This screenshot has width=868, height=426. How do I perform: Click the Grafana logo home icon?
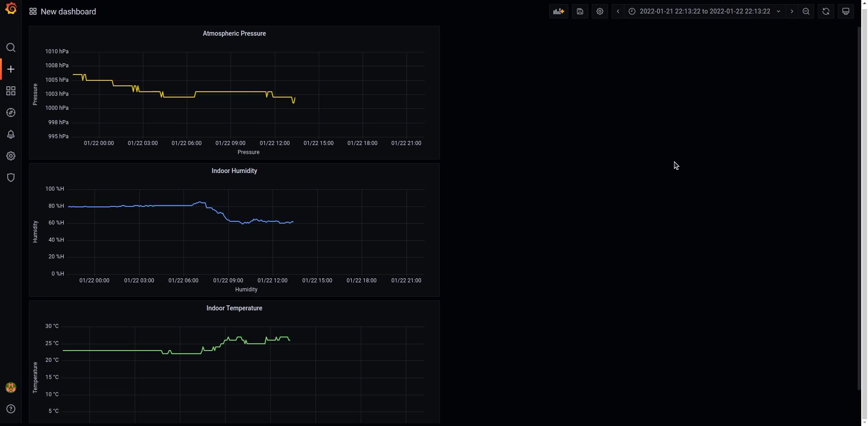tap(11, 9)
